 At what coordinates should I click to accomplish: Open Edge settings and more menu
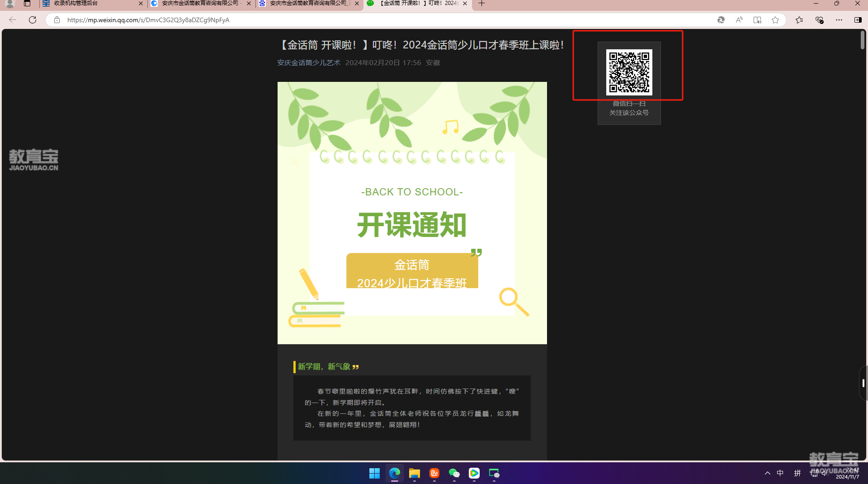(x=839, y=20)
